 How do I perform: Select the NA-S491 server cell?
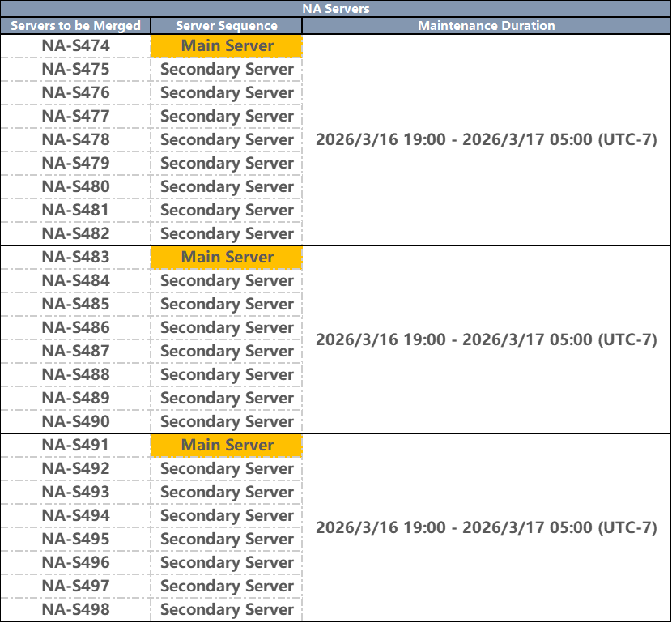(x=75, y=446)
